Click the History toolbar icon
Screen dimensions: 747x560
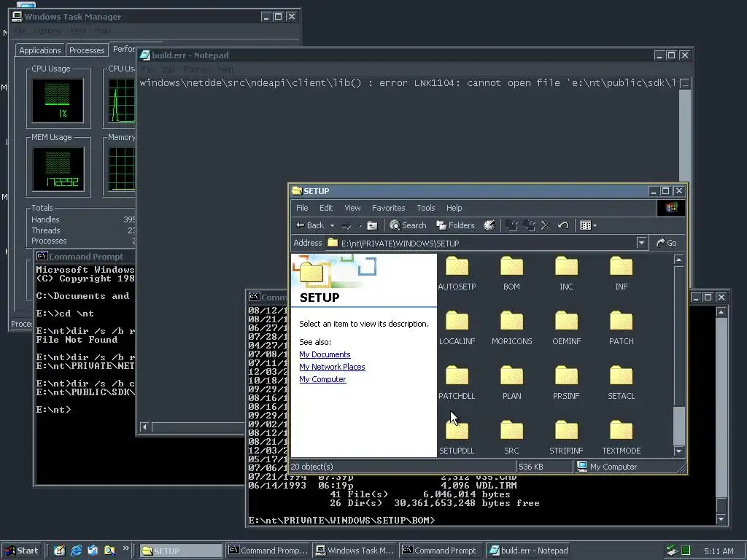(x=489, y=226)
